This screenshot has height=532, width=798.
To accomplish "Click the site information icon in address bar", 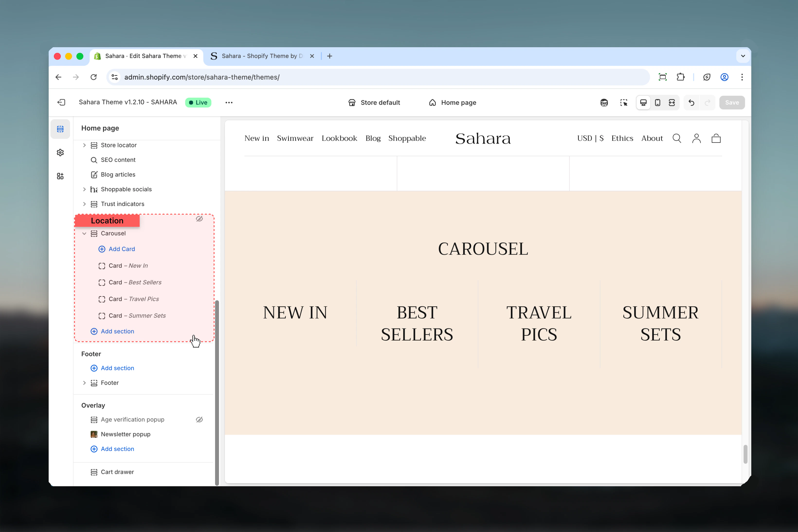I will [x=115, y=77].
